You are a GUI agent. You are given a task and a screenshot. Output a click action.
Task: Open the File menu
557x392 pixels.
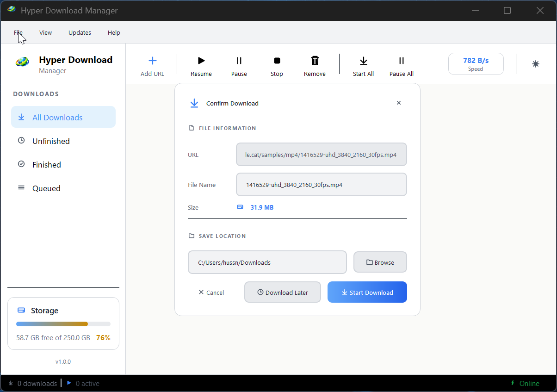pyautogui.click(x=18, y=32)
